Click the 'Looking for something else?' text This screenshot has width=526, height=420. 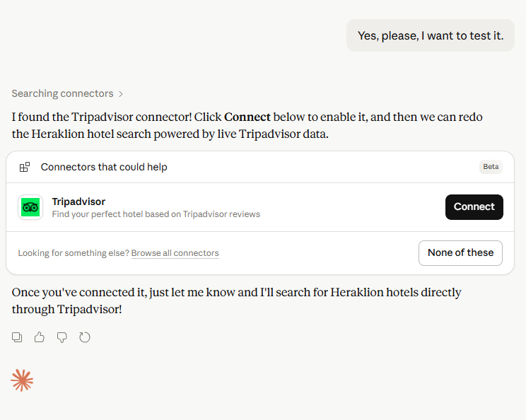(74, 253)
